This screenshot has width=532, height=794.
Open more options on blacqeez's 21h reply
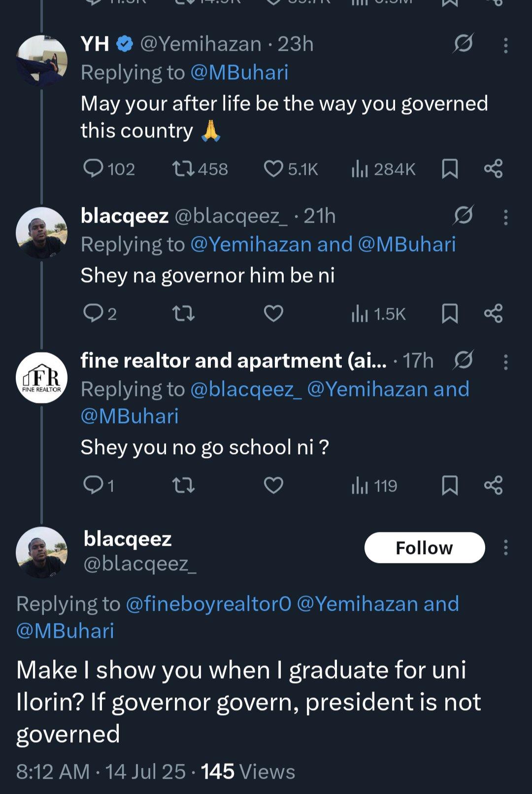tap(505, 217)
